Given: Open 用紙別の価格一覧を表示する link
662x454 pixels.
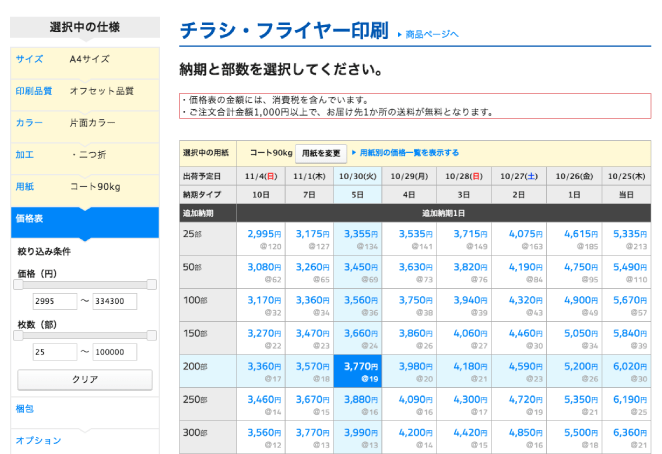Looking at the screenshot, I should (x=409, y=153).
